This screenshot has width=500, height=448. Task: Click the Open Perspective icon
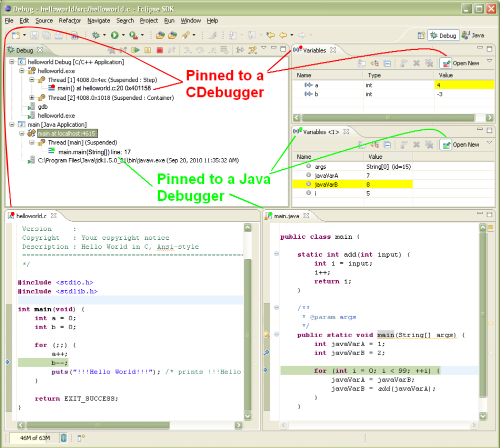tap(421, 35)
